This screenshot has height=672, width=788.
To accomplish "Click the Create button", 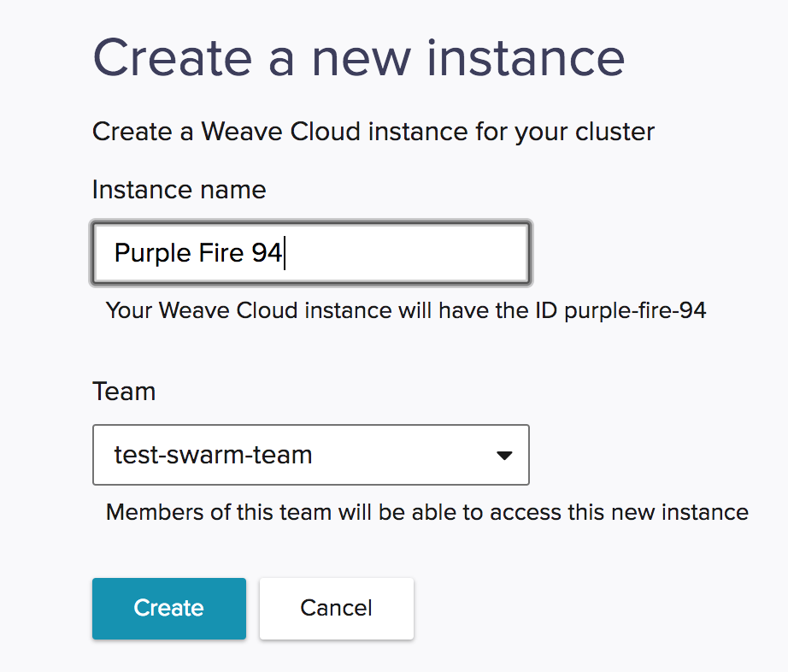I will (x=169, y=608).
